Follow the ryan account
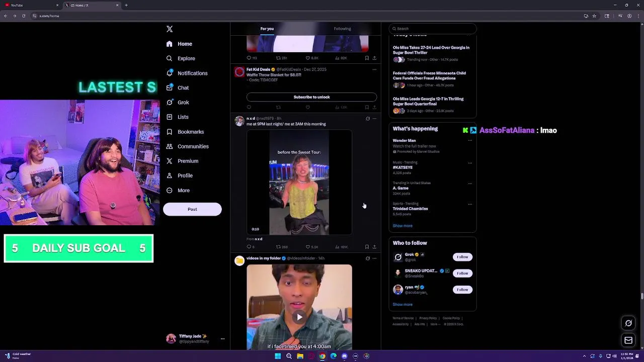644x362 pixels. point(462,290)
